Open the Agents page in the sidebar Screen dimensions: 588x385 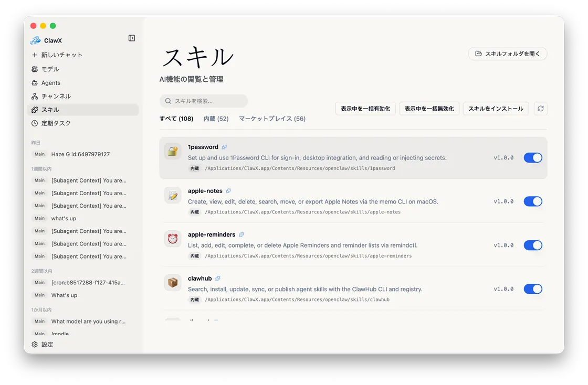tap(83, 83)
